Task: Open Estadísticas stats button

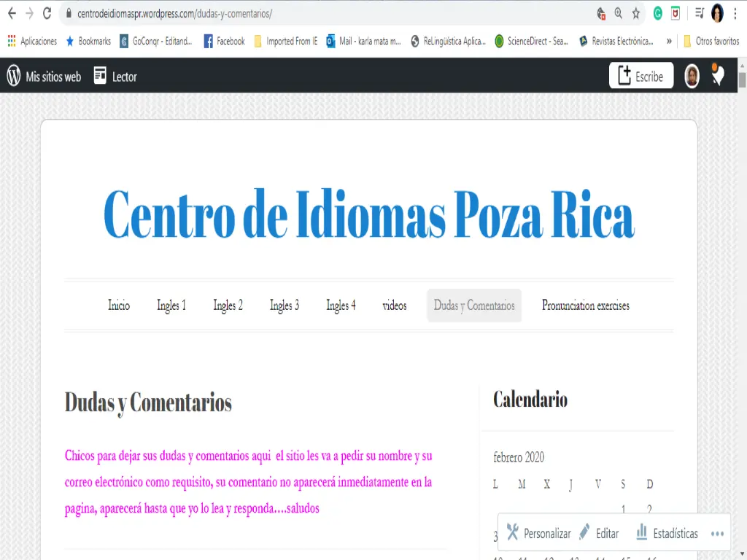Action: [667, 533]
